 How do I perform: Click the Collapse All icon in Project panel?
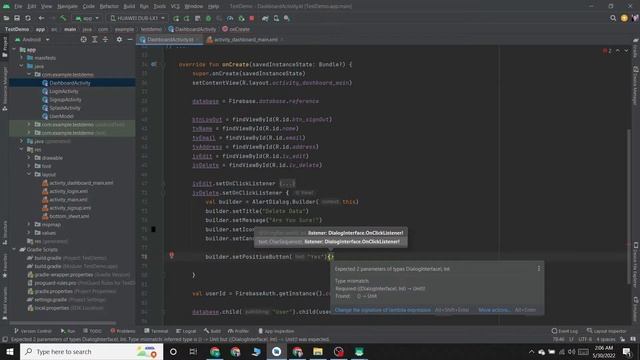[x=105, y=40]
